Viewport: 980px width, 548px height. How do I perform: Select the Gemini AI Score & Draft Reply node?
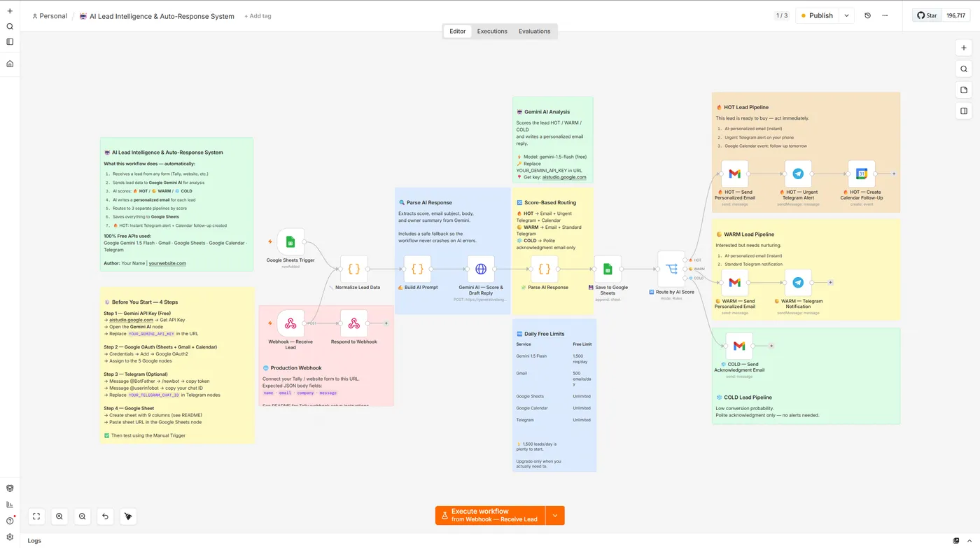481,269
